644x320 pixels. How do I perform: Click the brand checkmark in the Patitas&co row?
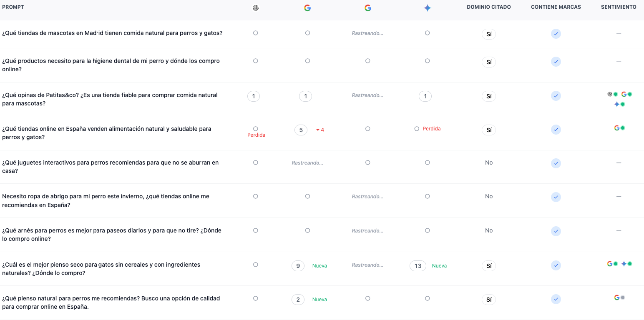coord(556,96)
